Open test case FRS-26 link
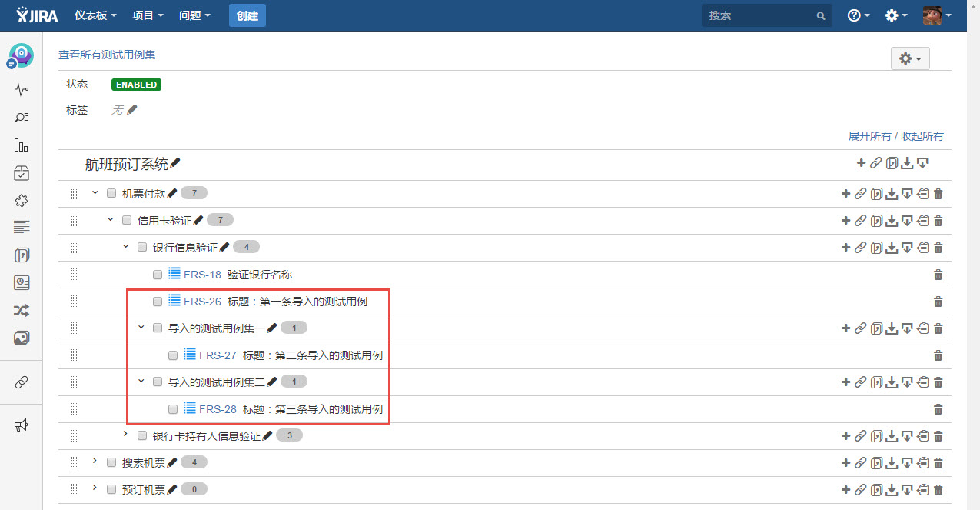The width and height of the screenshot is (980, 510). 202,302
